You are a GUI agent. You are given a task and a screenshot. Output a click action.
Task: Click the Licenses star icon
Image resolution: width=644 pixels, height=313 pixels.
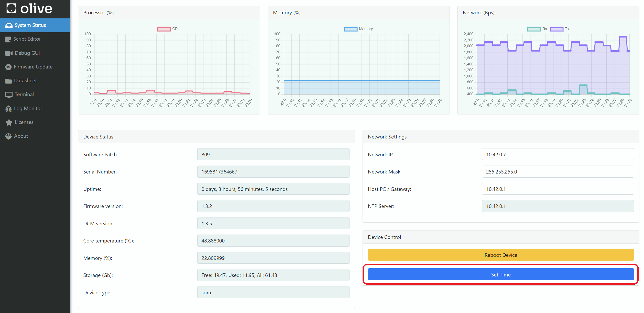(9, 122)
